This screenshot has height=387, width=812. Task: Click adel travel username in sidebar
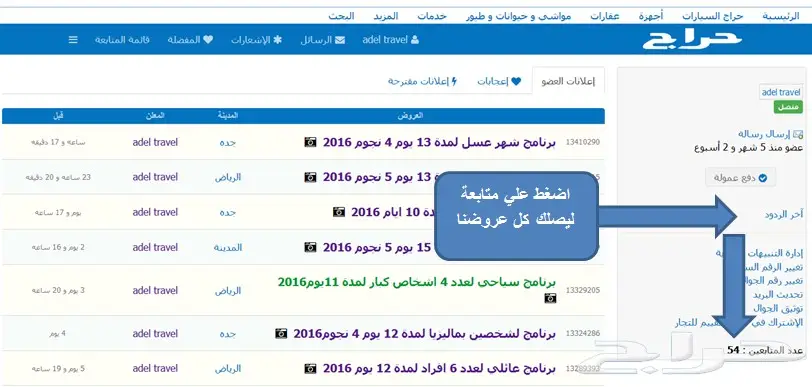click(x=781, y=92)
